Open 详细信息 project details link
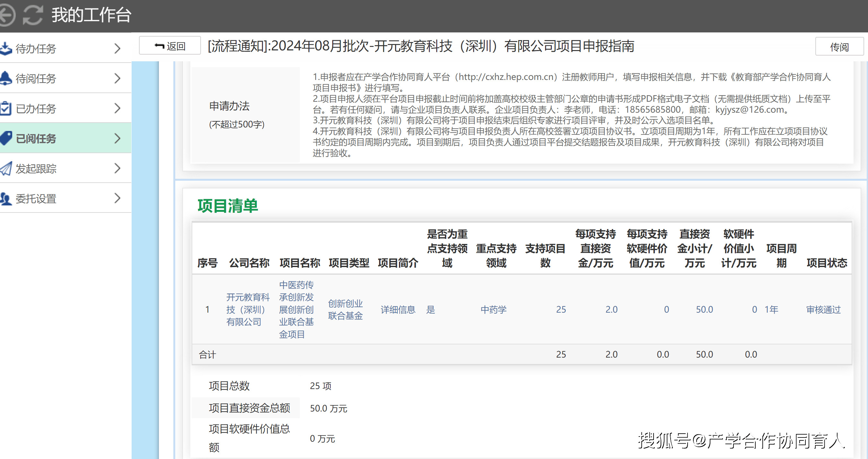This screenshot has height=459, width=868. tap(398, 309)
